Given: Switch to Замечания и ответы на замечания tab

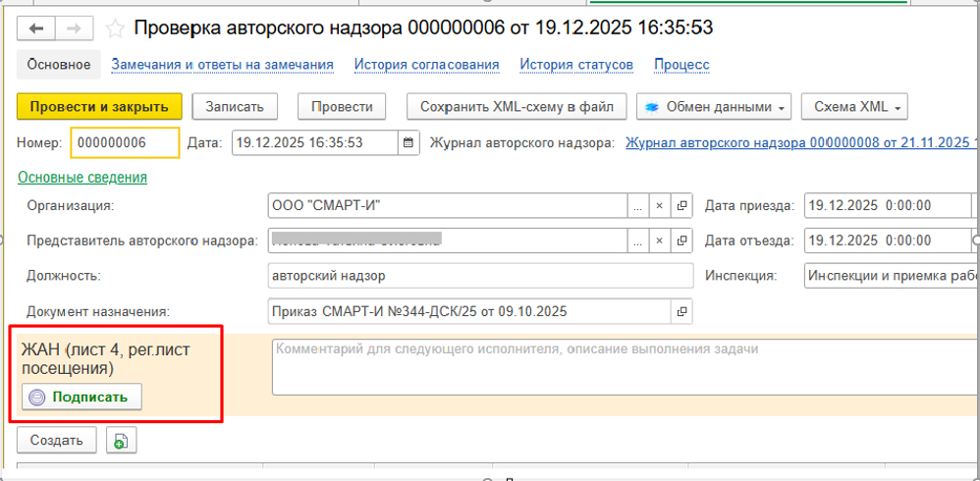Looking at the screenshot, I should click(222, 65).
